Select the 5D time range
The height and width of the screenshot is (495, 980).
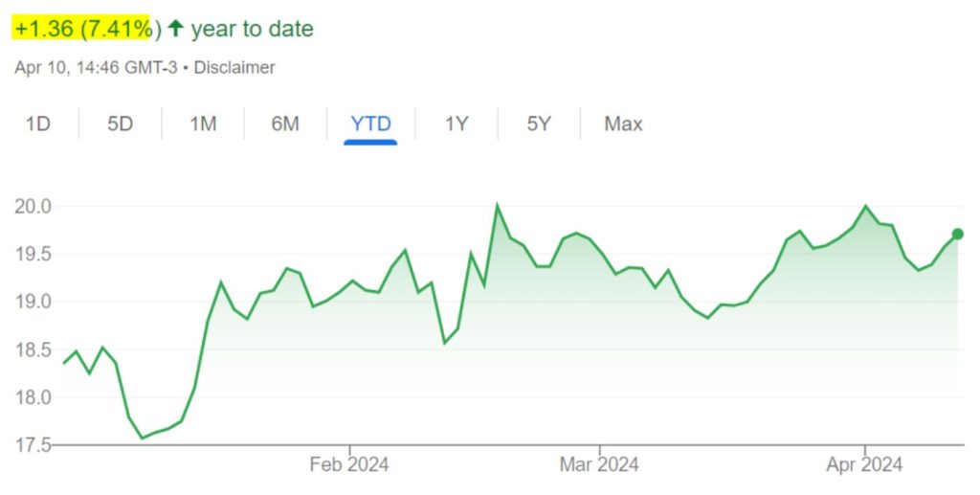[120, 124]
